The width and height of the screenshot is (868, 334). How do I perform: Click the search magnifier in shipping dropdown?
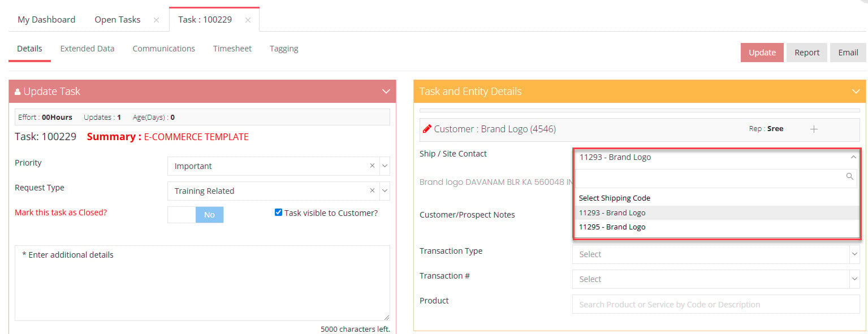(x=849, y=176)
